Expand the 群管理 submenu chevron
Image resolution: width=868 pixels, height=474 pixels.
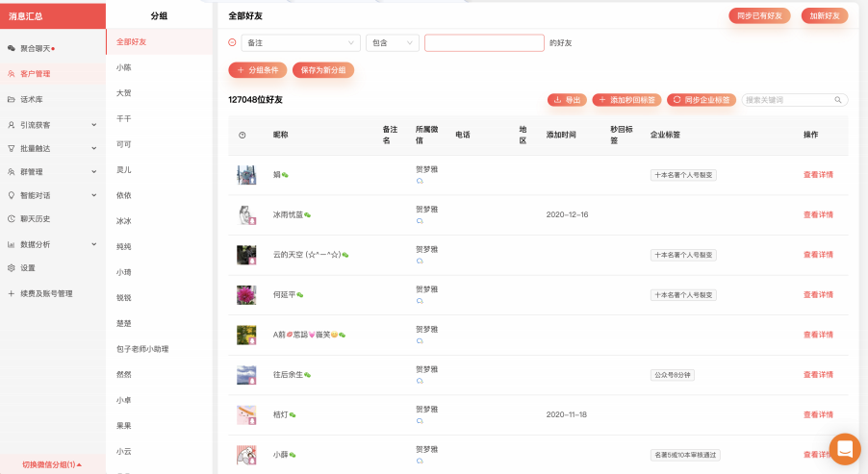(94, 172)
